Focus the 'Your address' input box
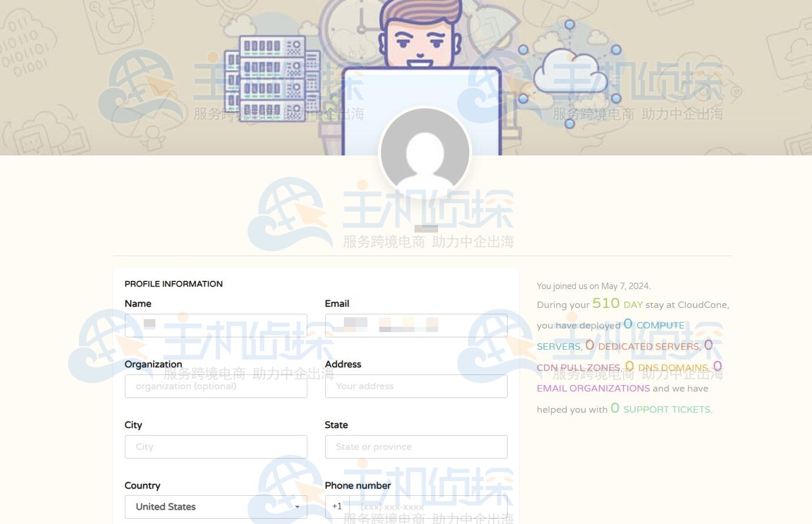812x524 pixels. click(416, 386)
